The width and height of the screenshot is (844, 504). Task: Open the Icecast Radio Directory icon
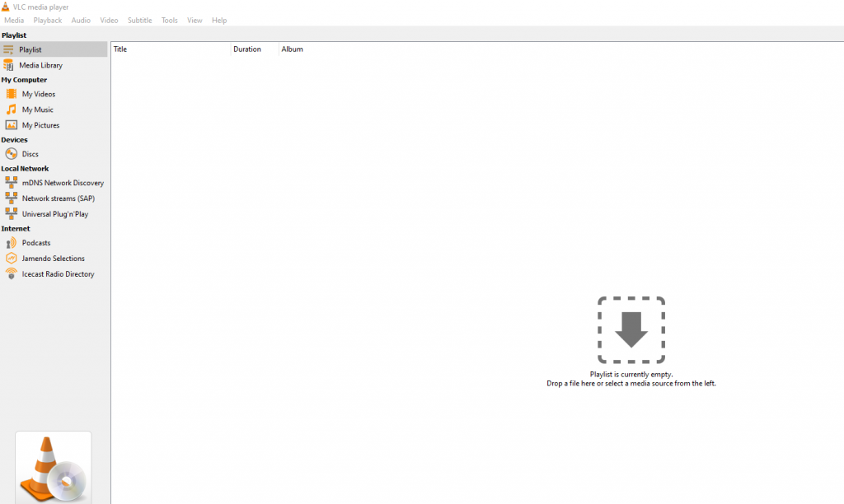click(12, 274)
